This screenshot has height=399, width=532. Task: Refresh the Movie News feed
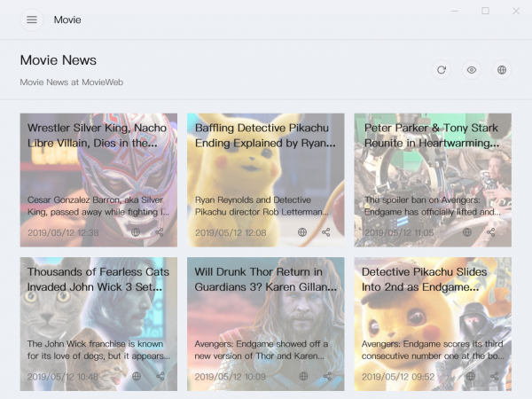(441, 70)
